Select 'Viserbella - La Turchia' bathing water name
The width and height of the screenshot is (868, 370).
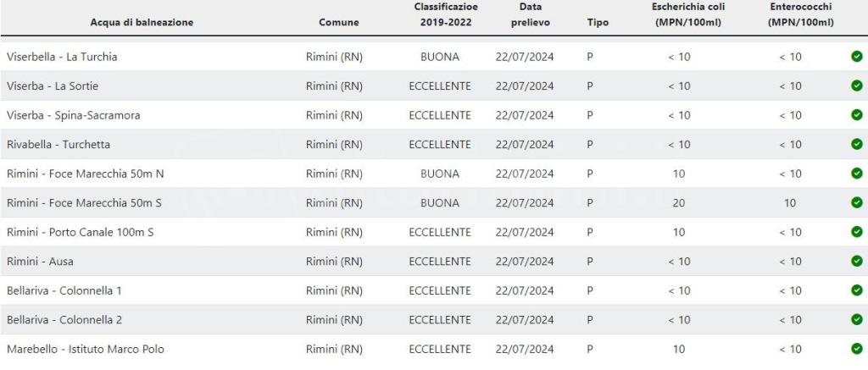click(x=62, y=57)
